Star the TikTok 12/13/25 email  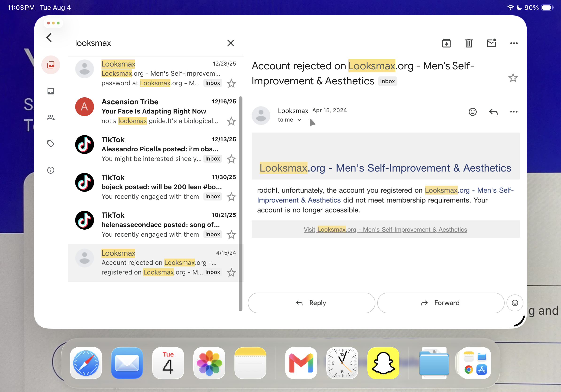coord(231,159)
